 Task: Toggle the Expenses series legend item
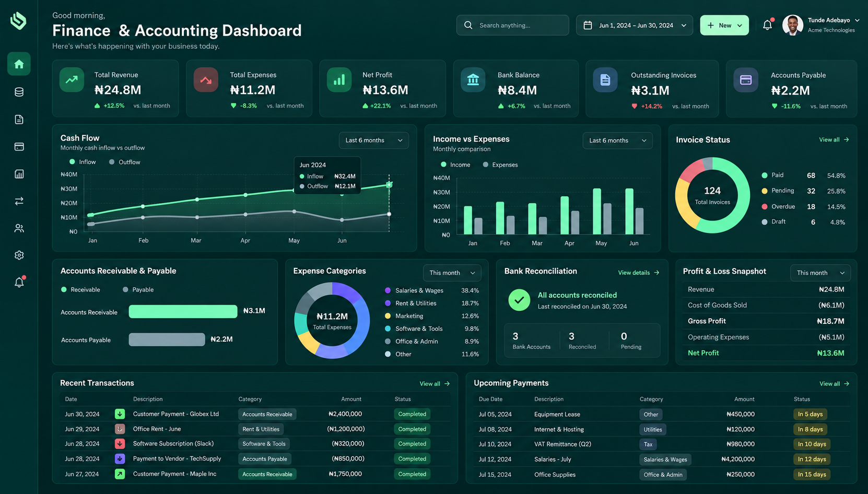(500, 164)
